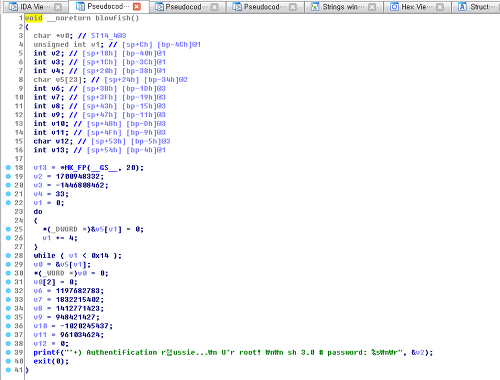Click the blue dot beside printf line 39
Image resolution: width=500 pixels, height=380 pixels.
[8, 352]
